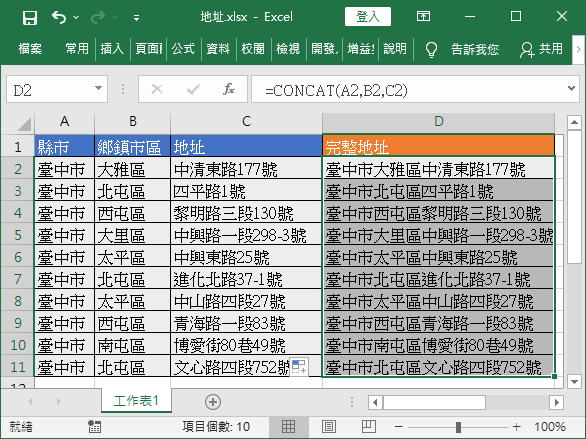Select column A header

pos(64,121)
